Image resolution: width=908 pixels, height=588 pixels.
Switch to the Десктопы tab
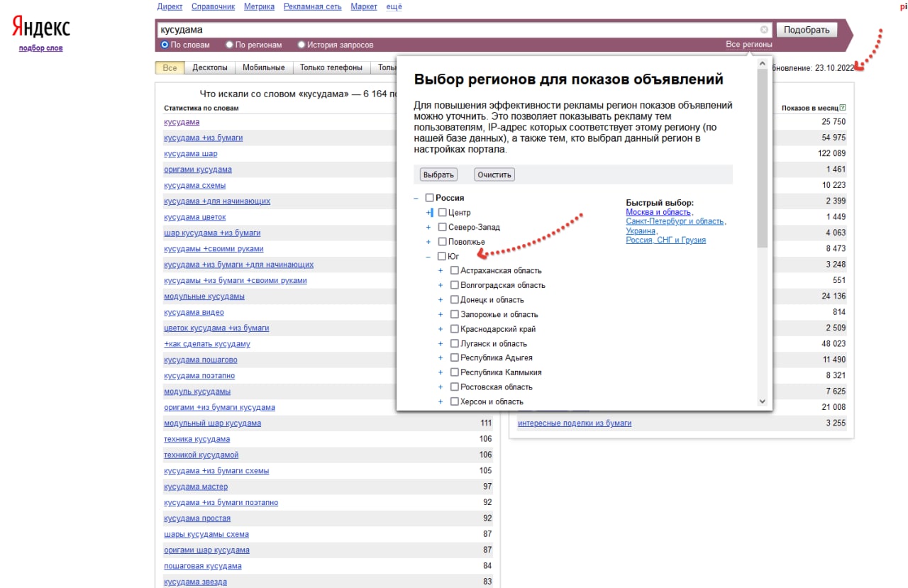point(210,67)
